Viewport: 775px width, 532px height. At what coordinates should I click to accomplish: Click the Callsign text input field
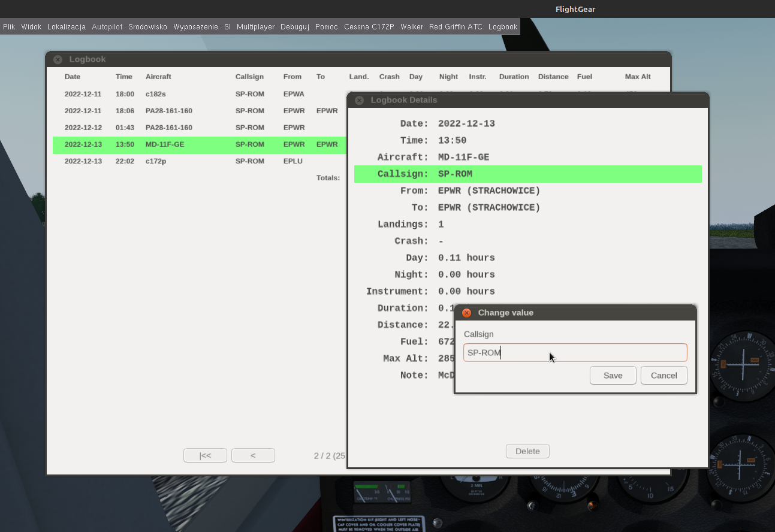point(574,353)
